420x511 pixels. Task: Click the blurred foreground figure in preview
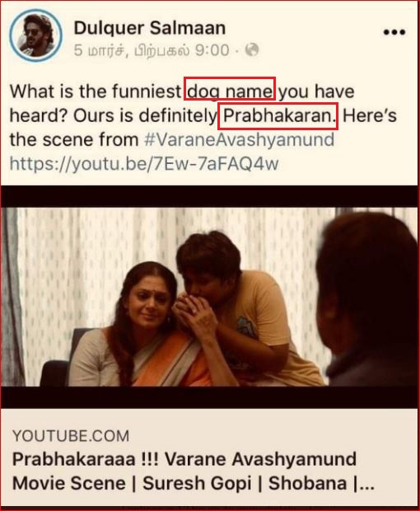[x=368, y=298]
